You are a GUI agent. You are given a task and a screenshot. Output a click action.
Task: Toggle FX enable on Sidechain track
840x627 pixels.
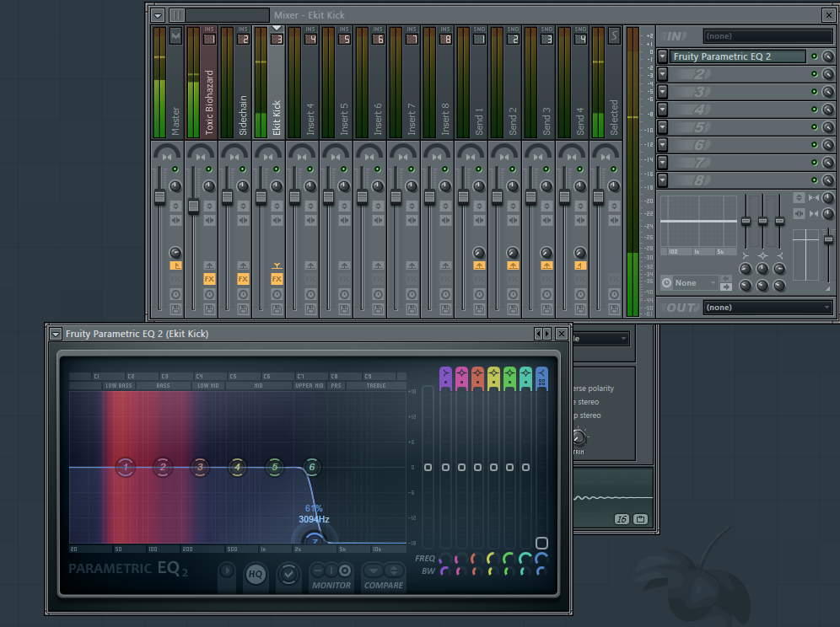point(243,279)
